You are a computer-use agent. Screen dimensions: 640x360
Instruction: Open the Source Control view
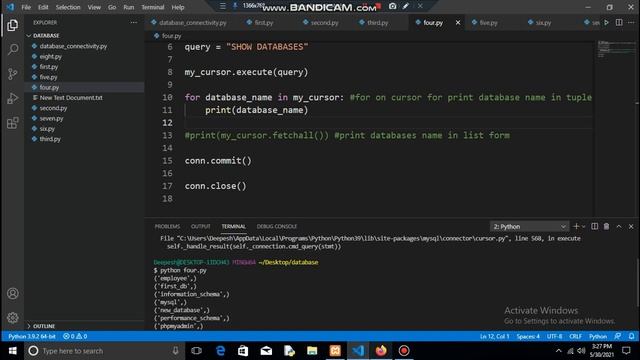(13, 74)
